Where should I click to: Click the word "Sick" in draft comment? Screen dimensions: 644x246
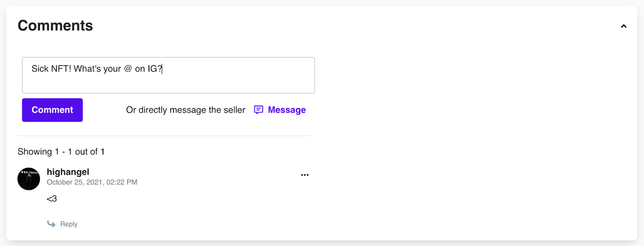[x=40, y=69]
